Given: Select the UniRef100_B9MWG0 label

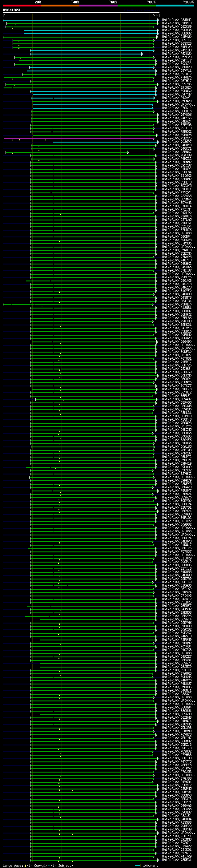Looking at the screenshot, I should [177, 91].
